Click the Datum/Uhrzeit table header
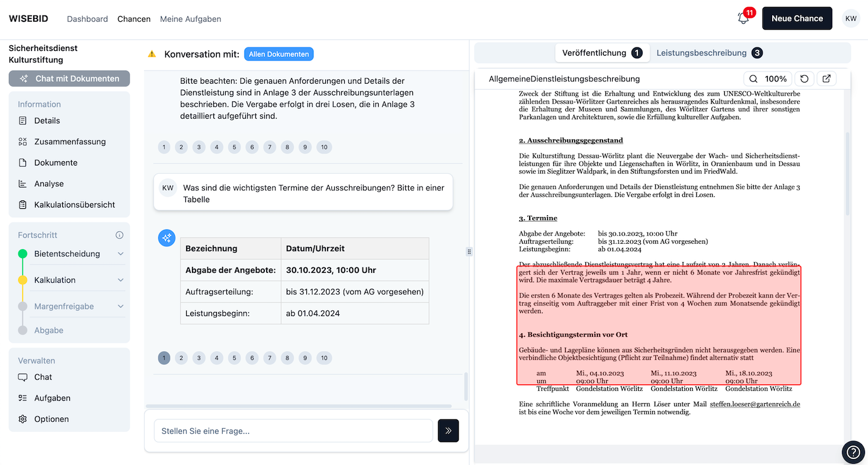The image size is (868, 465). tap(355, 249)
